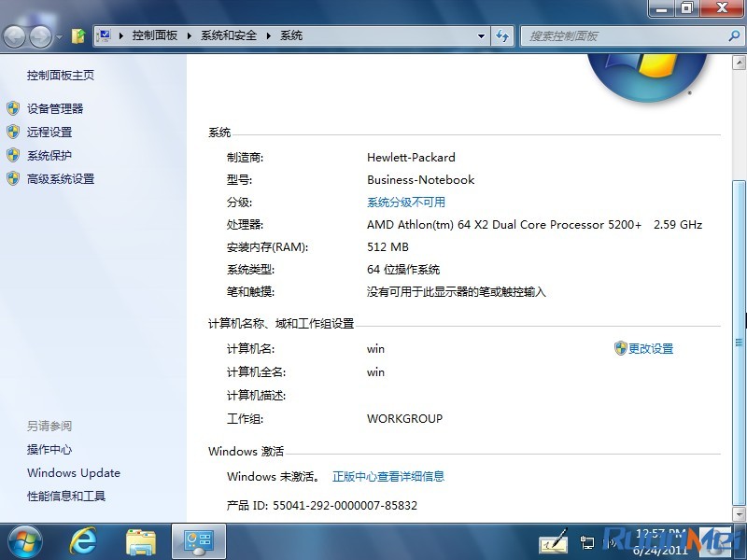Expand the arrow after 系统和安全 breadcrumb
Image resolution: width=747 pixels, height=560 pixels.
click(x=269, y=35)
